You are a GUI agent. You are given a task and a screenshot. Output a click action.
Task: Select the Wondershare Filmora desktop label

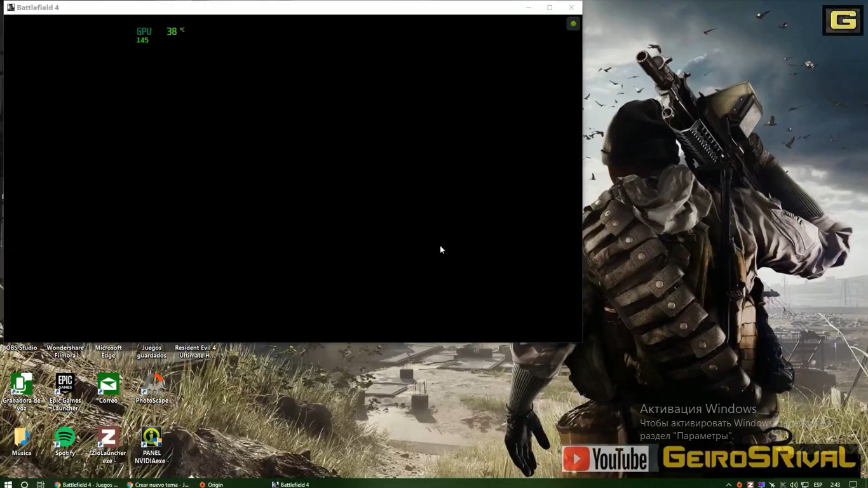point(65,351)
